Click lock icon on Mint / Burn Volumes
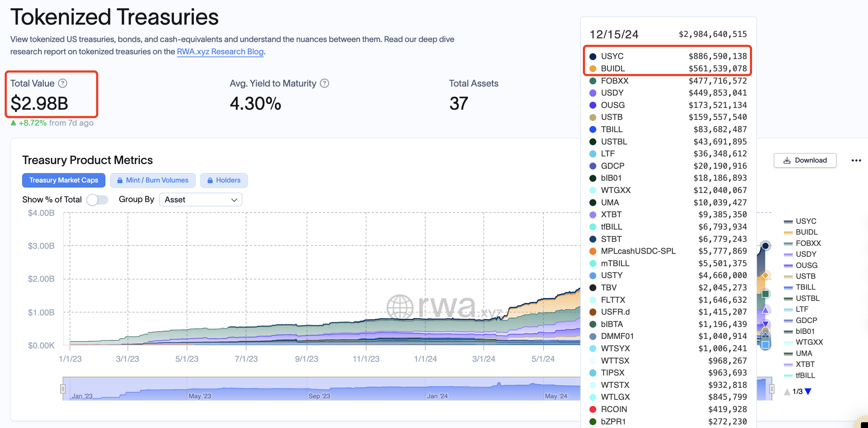 click(120, 180)
